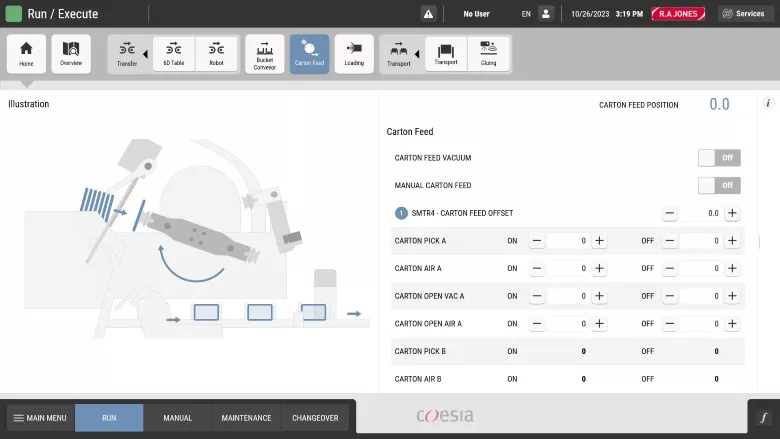780x439 pixels.
Task: Click the 3:19 PM time display
Action: coord(629,14)
